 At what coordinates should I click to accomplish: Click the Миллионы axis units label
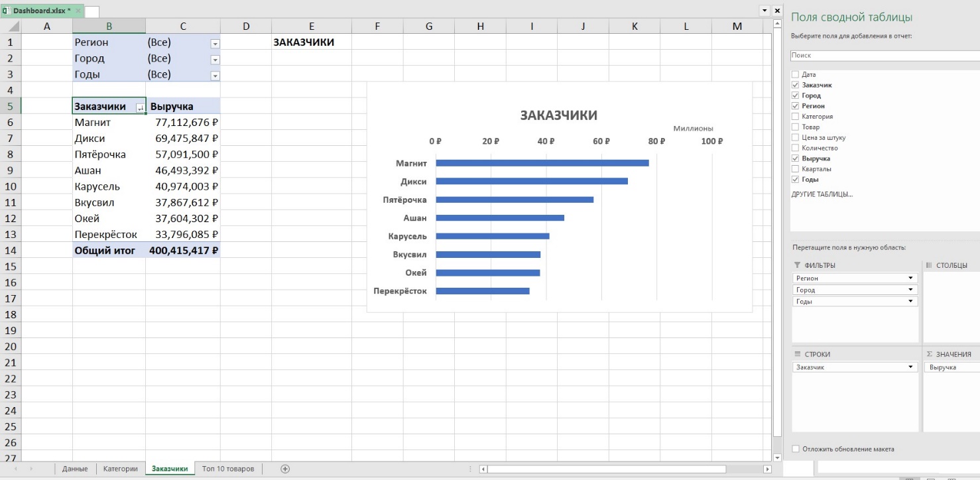tap(693, 129)
